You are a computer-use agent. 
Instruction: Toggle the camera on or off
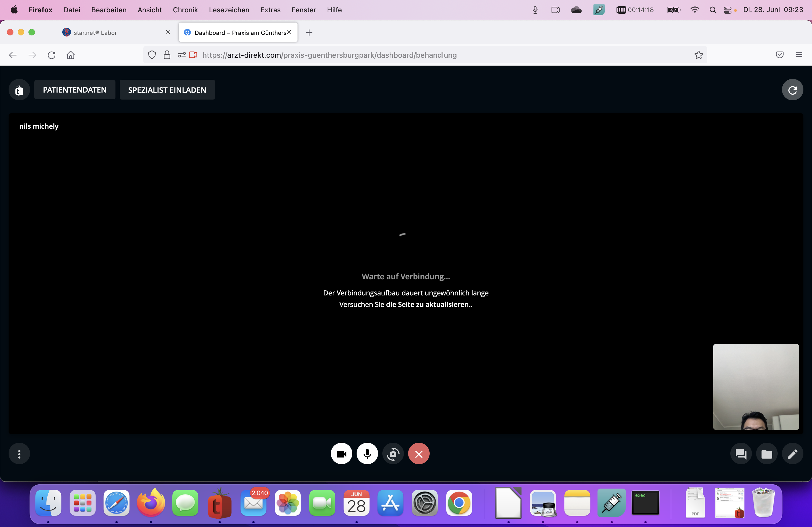click(341, 454)
